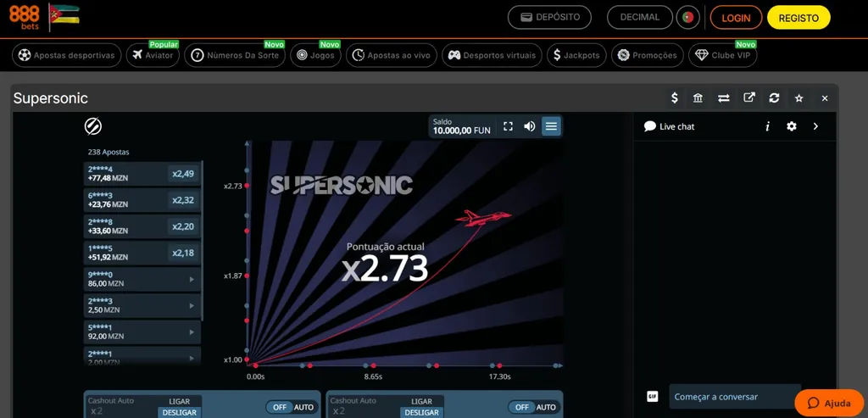Viewport: 868px width, 418px height.
Task: Open the Aviator game menu item
Action: coord(153,55)
